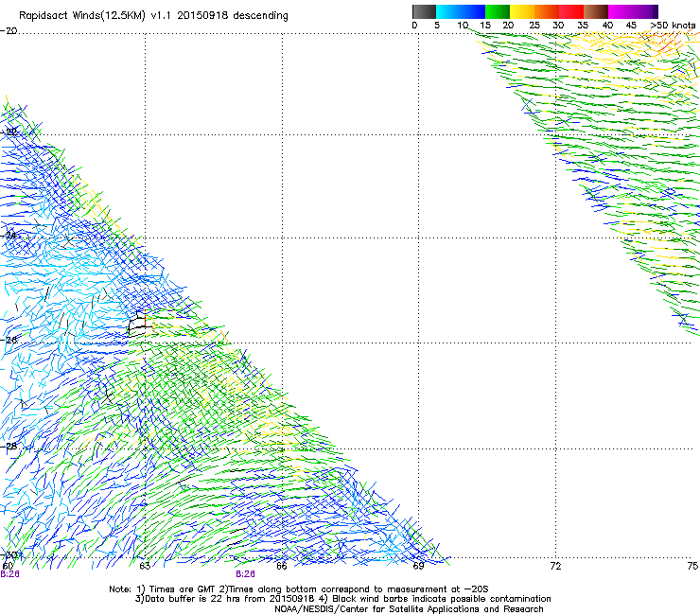Click the '75' longitude axis label
The image size is (700, 615).
(x=692, y=566)
